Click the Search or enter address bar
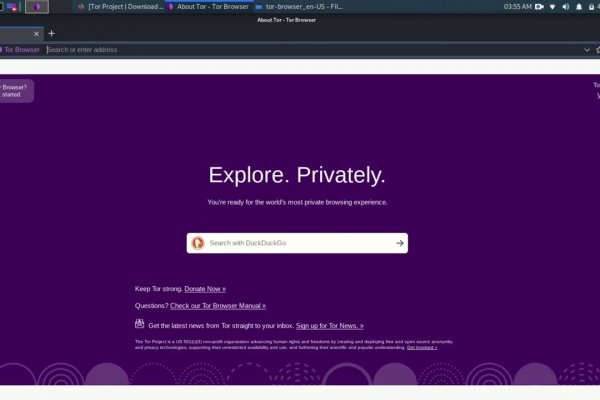The image size is (600, 400). [x=300, y=49]
